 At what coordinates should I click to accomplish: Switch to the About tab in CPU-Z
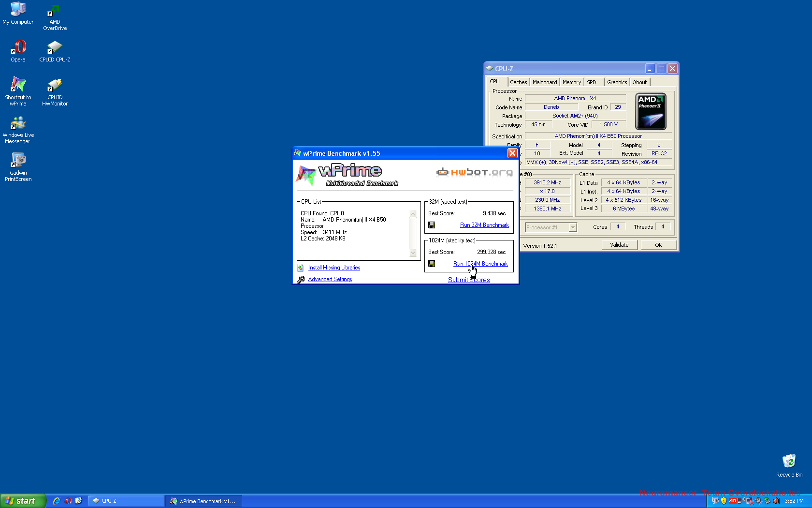pyautogui.click(x=639, y=82)
